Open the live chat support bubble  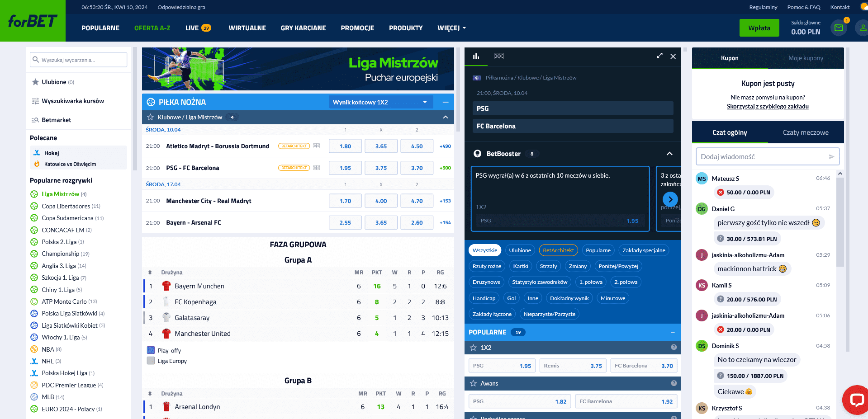[x=856, y=400]
